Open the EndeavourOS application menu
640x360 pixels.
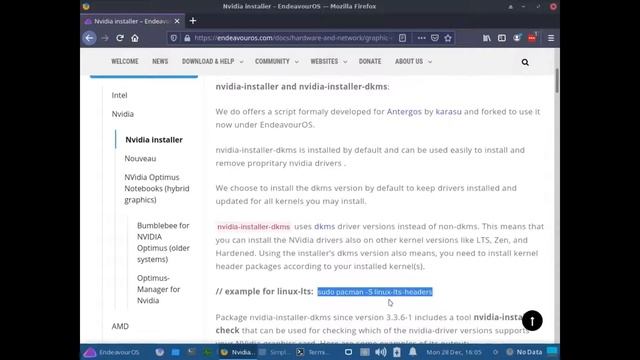[x=112, y=352]
